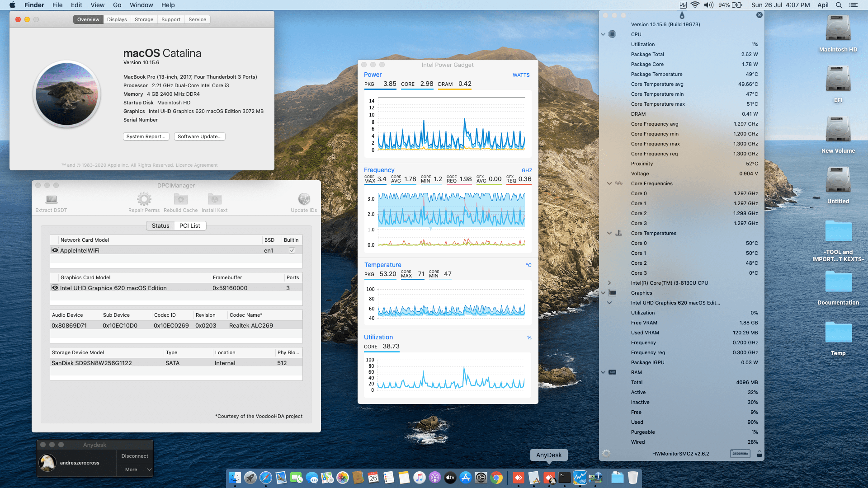The height and width of the screenshot is (488, 868).
Task: Open the Go menu in menu bar
Action: pyautogui.click(x=117, y=5)
